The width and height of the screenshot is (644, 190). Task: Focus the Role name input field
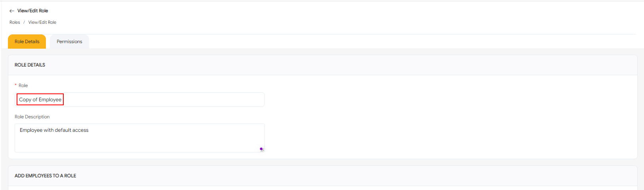158,100
